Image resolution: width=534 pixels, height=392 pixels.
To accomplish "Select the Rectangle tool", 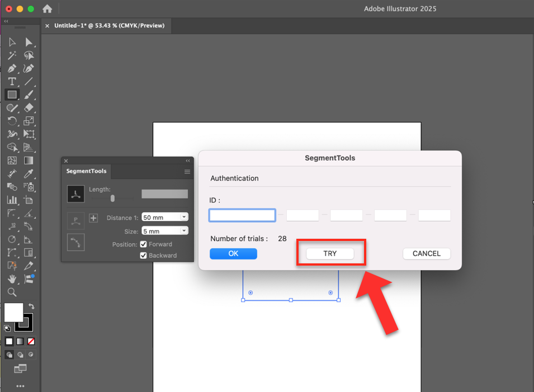I will [x=12, y=95].
